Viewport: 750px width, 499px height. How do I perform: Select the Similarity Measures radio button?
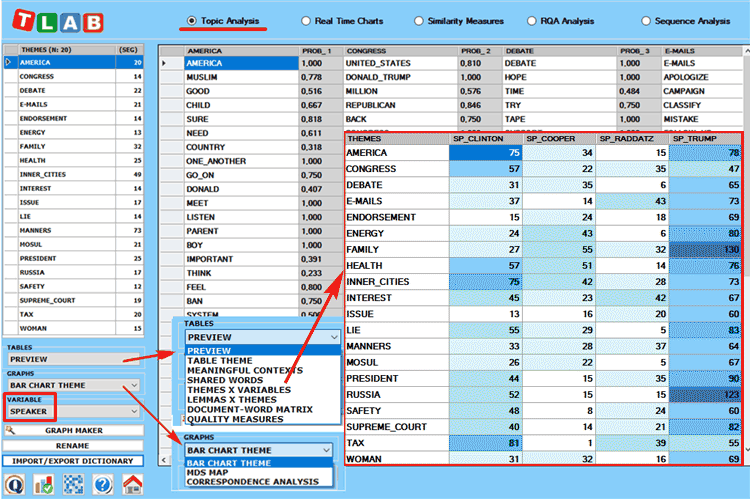[x=419, y=21]
